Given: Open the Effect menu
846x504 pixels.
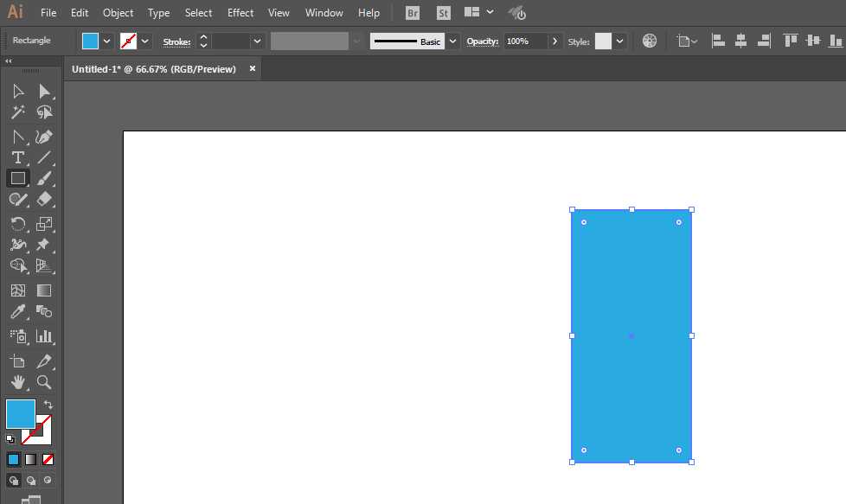Looking at the screenshot, I should 240,12.
